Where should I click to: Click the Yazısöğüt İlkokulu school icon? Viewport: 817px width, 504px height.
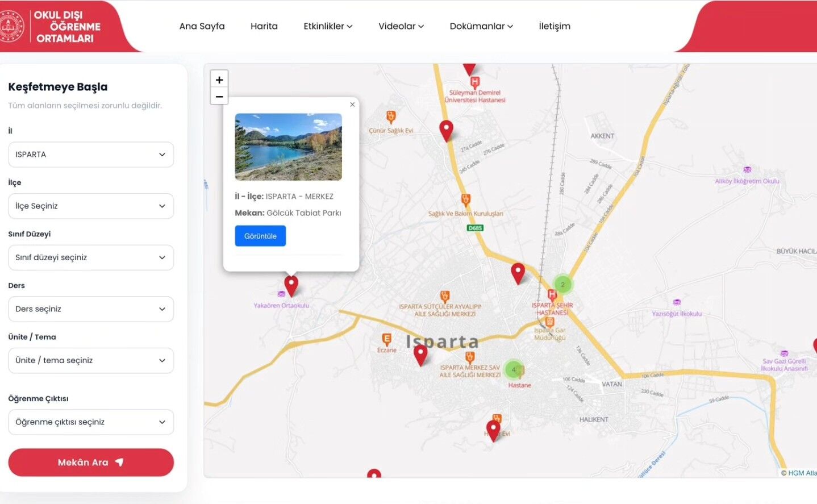[x=677, y=302]
